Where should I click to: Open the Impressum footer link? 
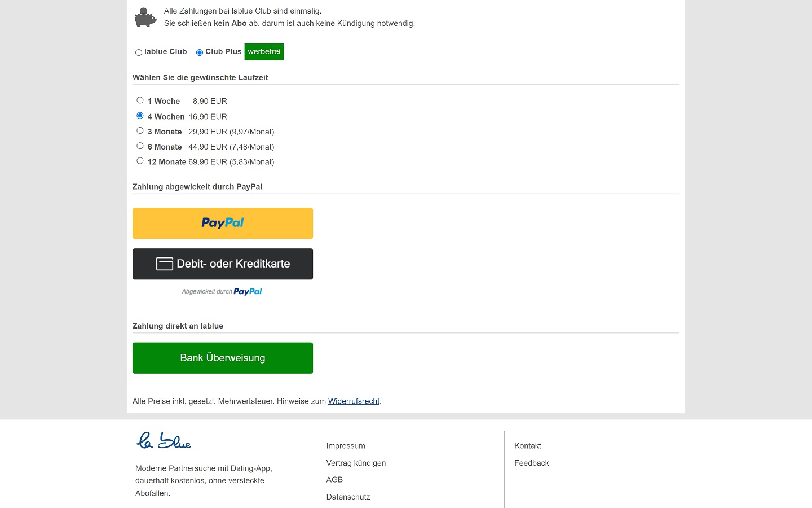tap(346, 446)
